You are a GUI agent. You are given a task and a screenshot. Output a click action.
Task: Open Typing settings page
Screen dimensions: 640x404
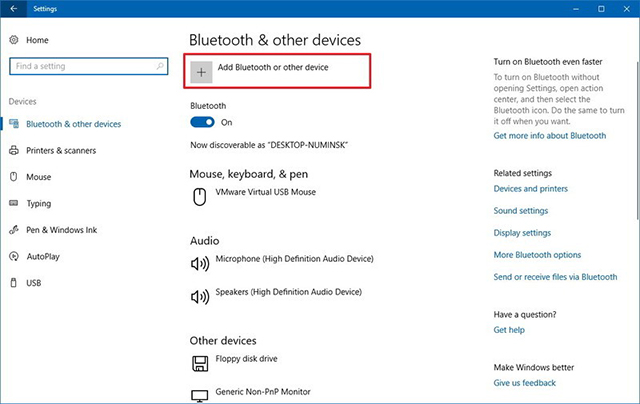[x=39, y=204]
